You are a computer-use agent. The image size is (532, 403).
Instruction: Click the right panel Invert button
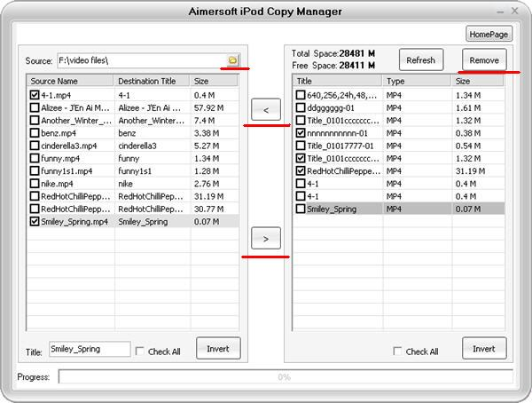(x=484, y=349)
